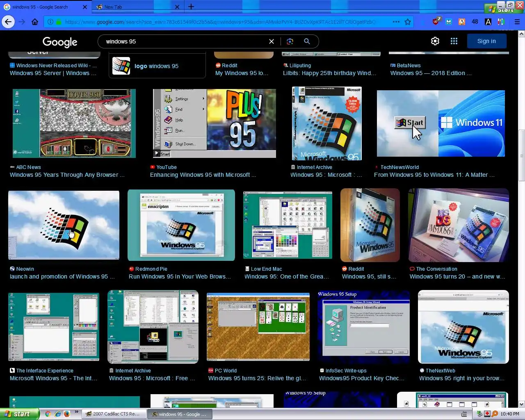This screenshot has height=420, width=525.
Task: Close the 'windows 95 - Google Search' tab
Action: (85, 7)
